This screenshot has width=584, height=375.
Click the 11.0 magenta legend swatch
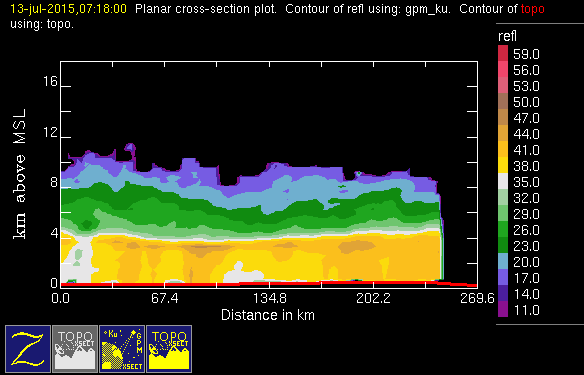[x=503, y=309]
